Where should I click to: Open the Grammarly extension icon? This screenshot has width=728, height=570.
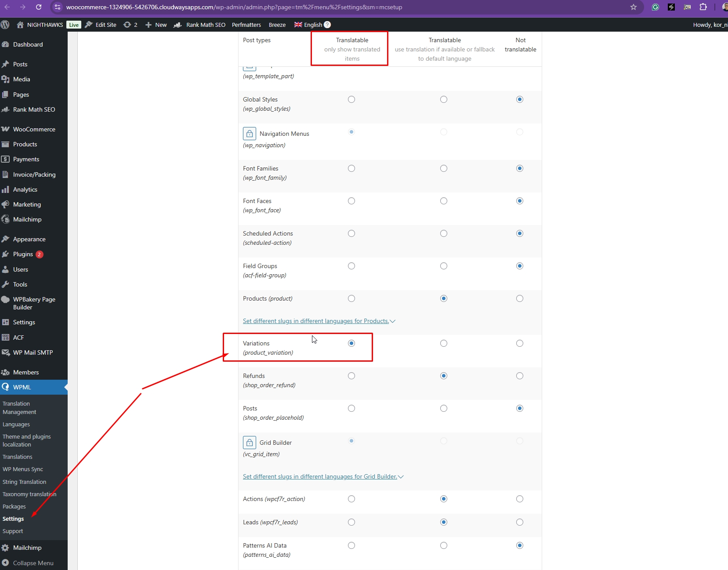tap(656, 7)
